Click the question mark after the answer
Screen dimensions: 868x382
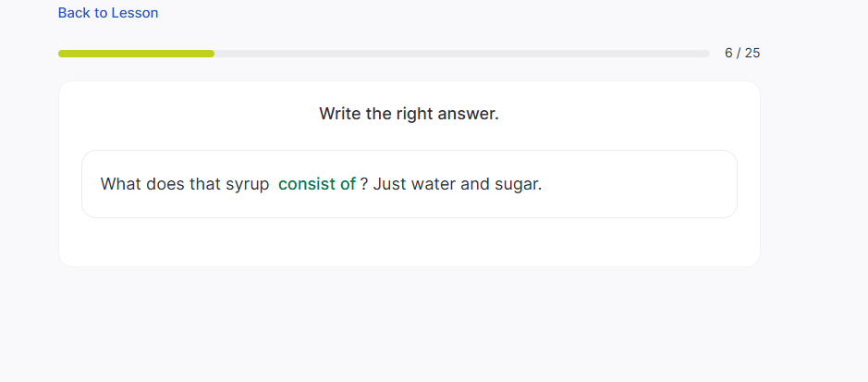(x=364, y=184)
